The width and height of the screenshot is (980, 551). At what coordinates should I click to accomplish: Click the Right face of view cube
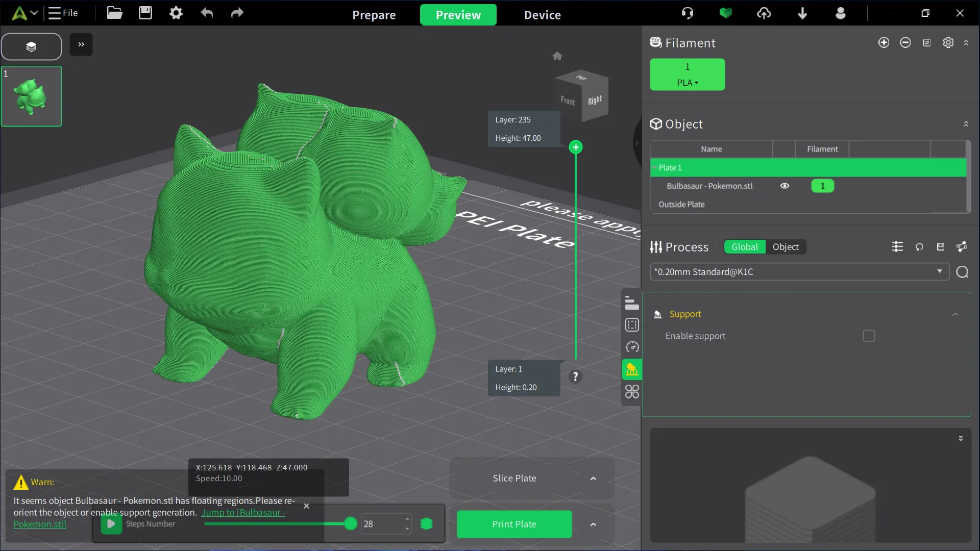point(595,100)
